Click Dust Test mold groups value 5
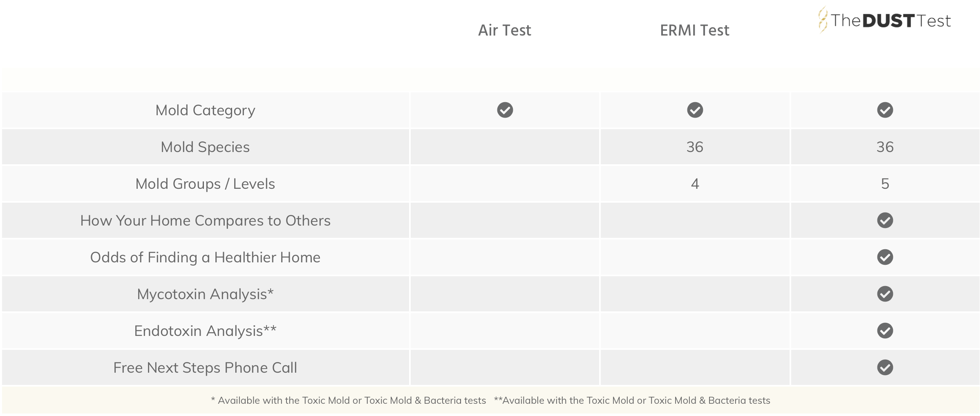 coord(885,183)
